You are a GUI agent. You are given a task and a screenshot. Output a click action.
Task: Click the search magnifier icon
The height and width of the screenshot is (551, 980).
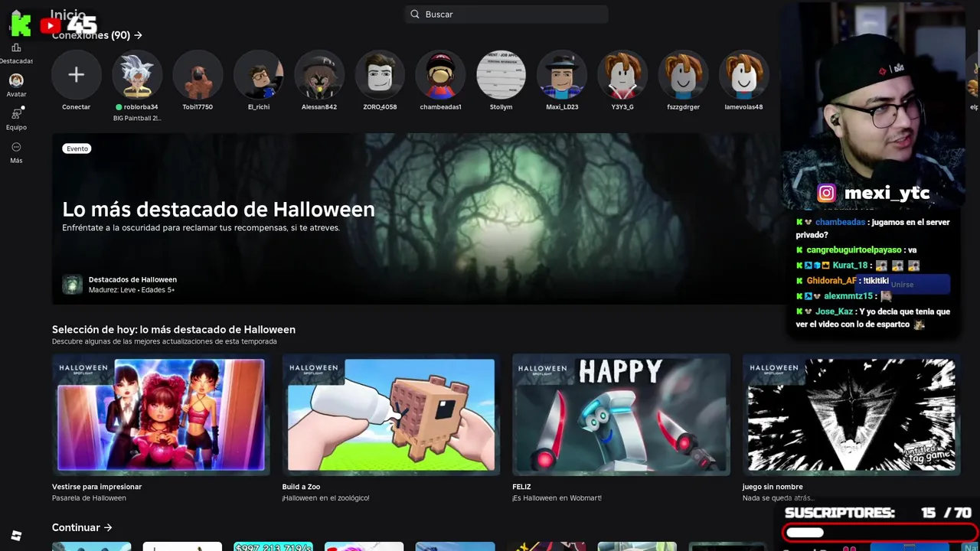(415, 14)
